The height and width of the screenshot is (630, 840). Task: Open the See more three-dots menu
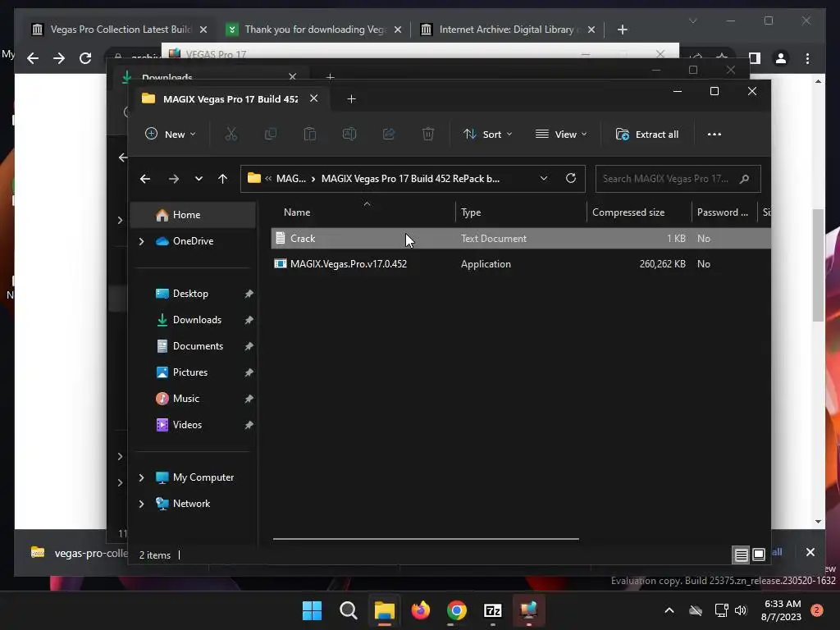point(714,134)
